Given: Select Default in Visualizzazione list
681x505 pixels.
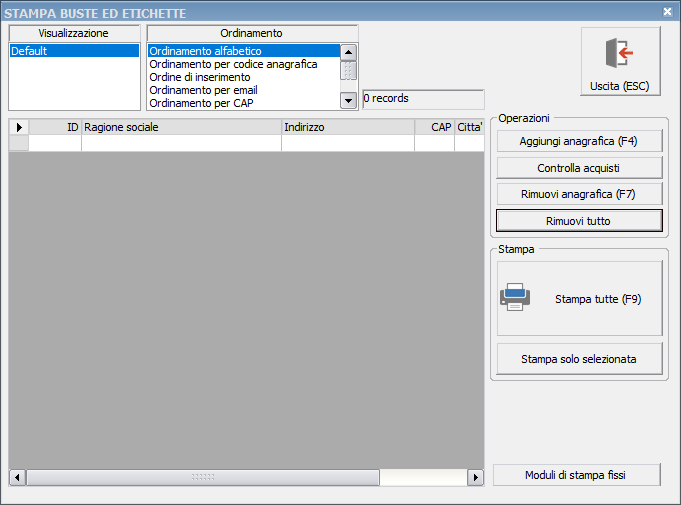Looking at the screenshot, I should tap(74, 51).
